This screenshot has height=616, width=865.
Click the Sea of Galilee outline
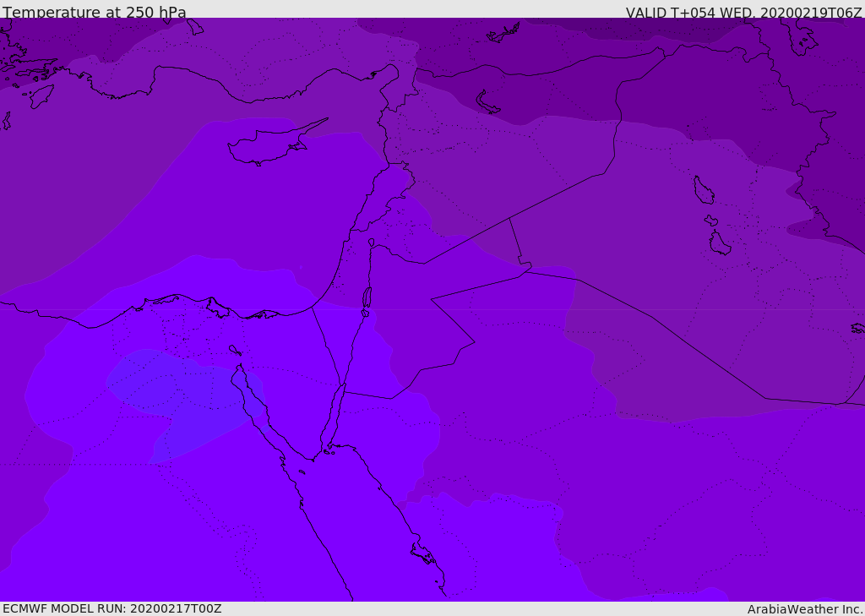pyautogui.click(x=372, y=243)
